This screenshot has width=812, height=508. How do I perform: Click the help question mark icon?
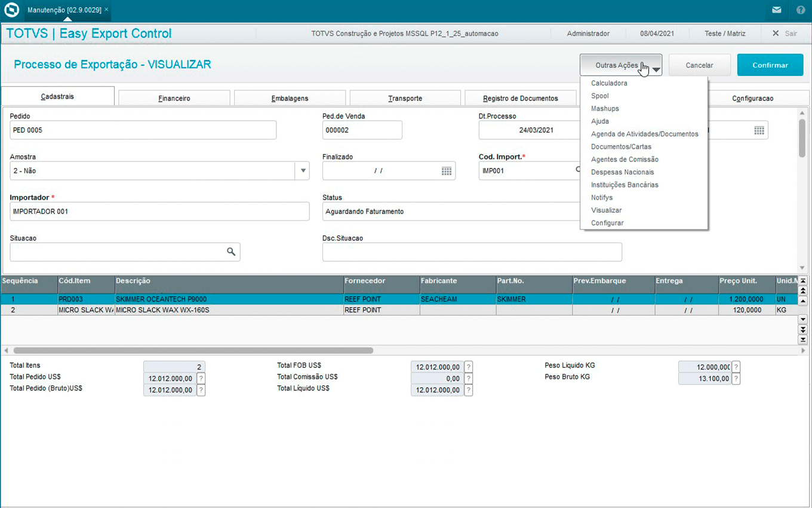pyautogui.click(x=801, y=10)
